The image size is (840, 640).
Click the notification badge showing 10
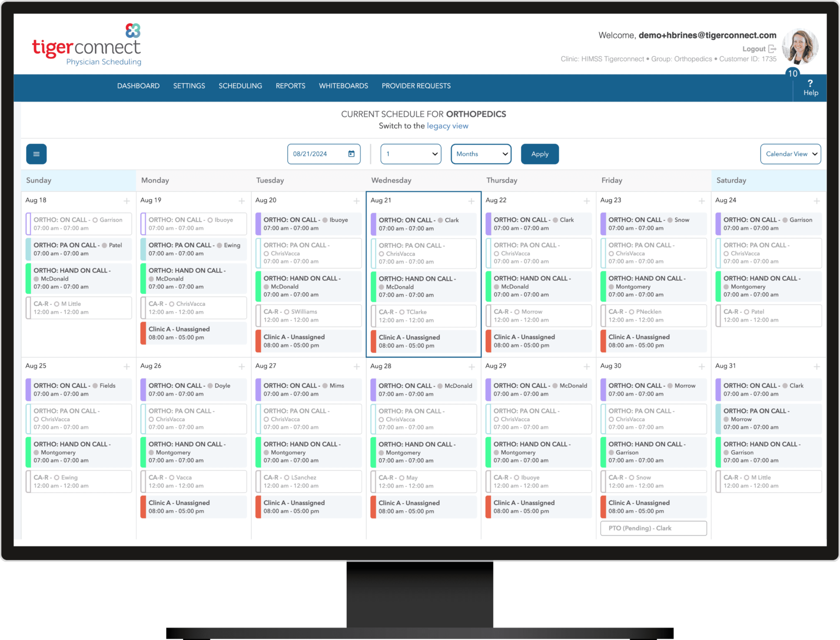pyautogui.click(x=792, y=72)
